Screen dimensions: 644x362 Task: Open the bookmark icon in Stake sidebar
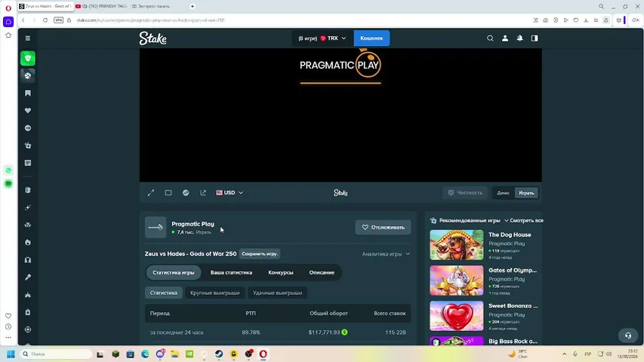point(28,94)
